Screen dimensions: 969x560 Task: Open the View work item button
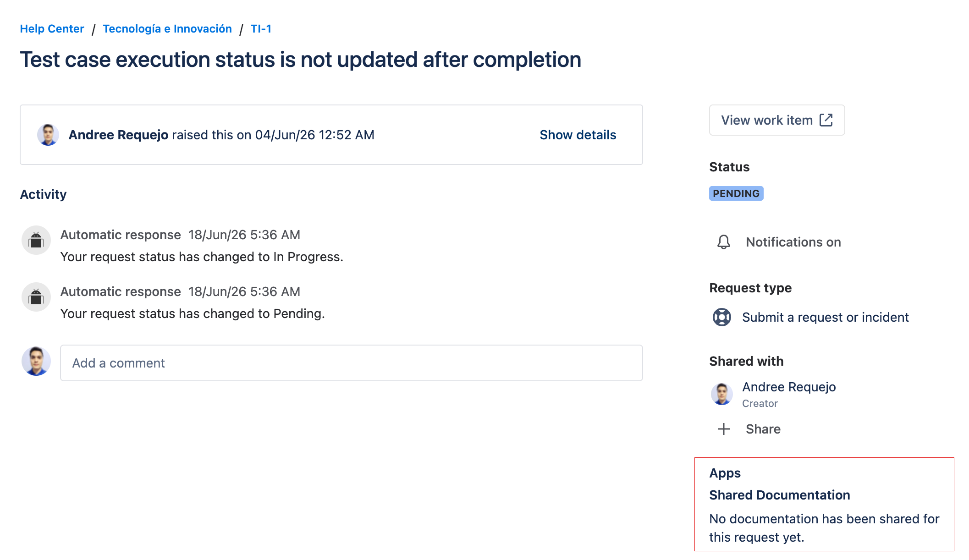[x=777, y=120]
